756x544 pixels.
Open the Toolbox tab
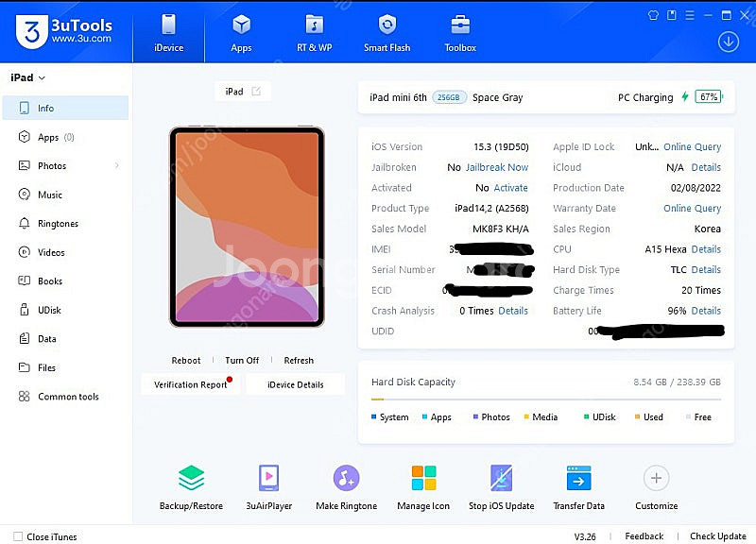[460, 33]
